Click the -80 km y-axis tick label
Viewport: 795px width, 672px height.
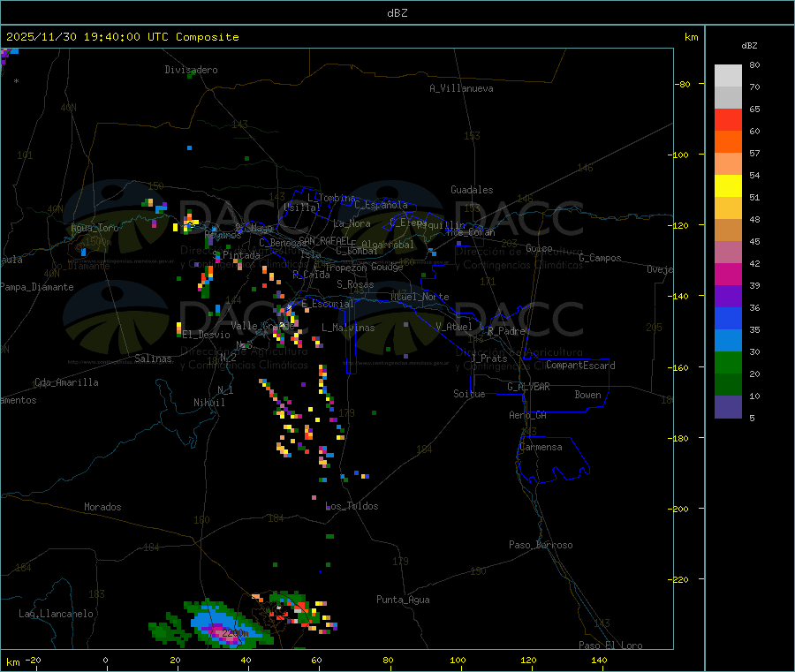pyautogui.click(x=682, y=84)
